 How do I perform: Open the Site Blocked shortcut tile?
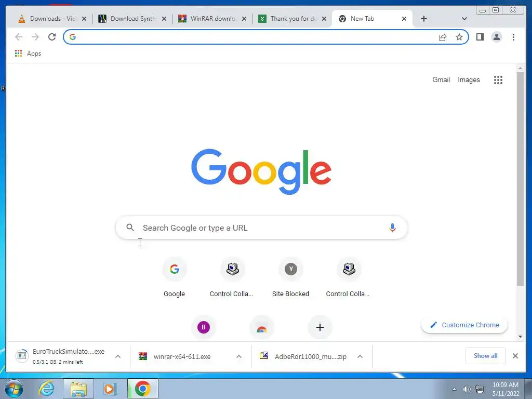coord(291,277)
